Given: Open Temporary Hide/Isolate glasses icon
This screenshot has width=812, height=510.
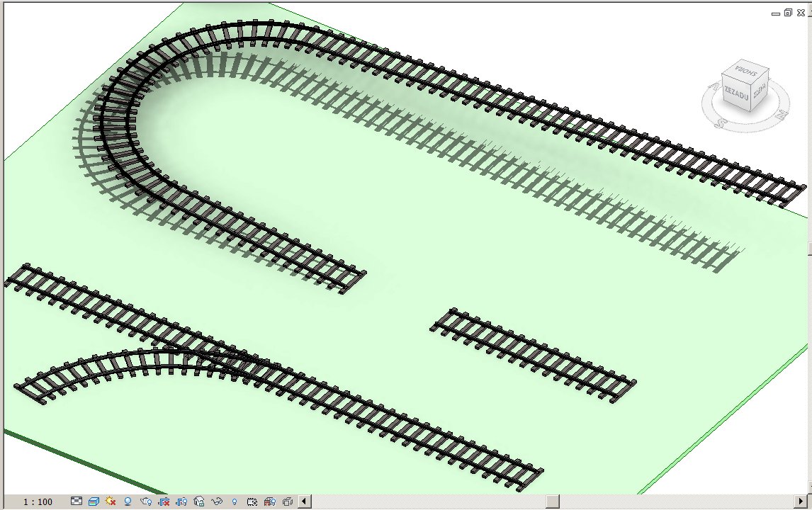Looking at the screenshot, I should pos(217,501).
